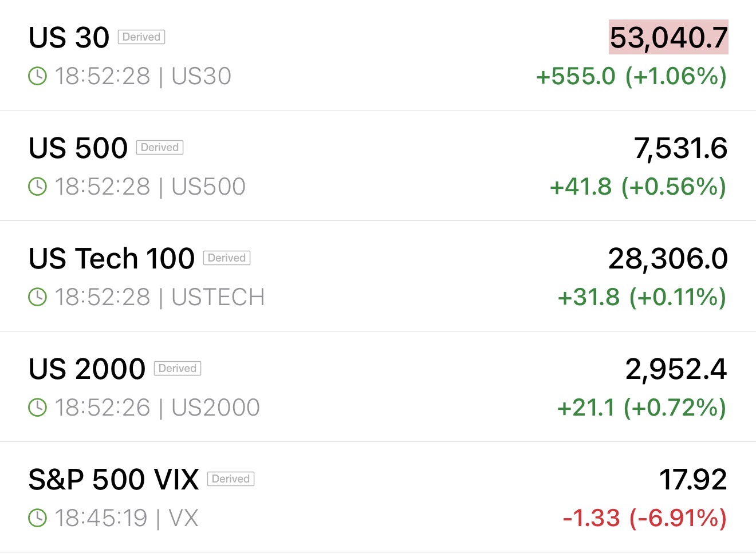Click the clock icon next to USTECH
This screenshot has width=756, height=557.
[37, 297]
